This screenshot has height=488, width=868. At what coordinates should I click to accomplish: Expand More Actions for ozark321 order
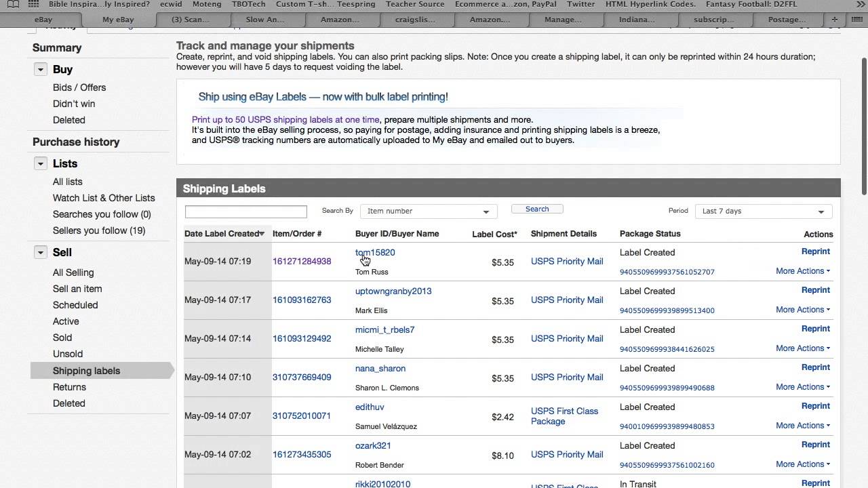[803, 464]
